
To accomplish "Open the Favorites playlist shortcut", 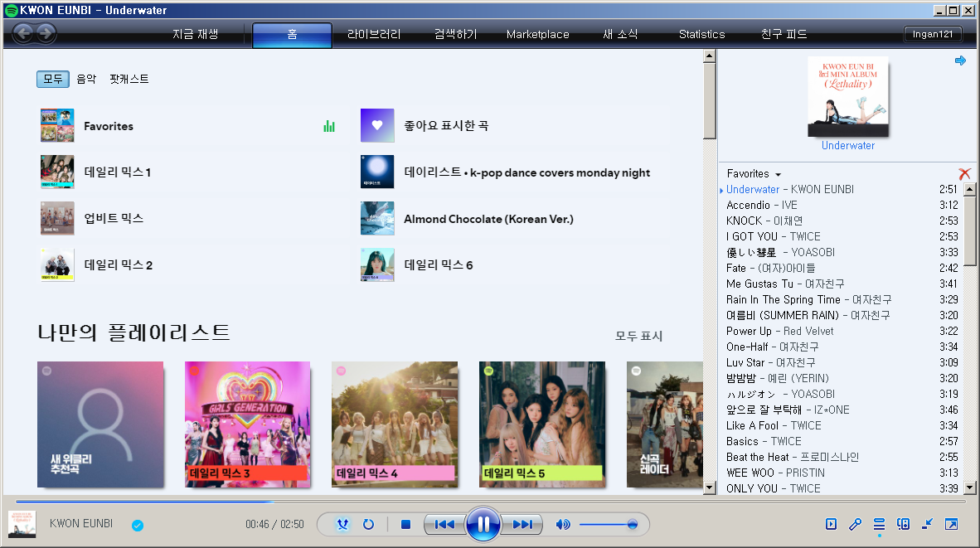I will point(194,125).
